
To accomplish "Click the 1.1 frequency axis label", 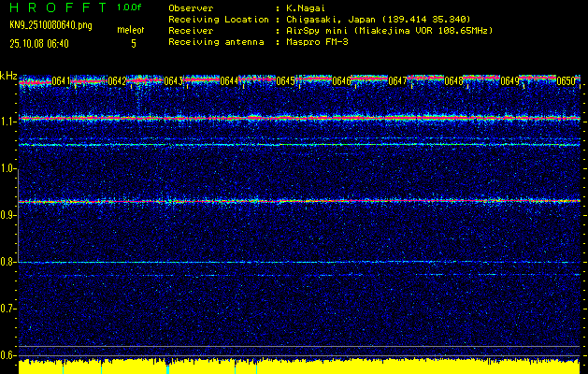I will click(x=8, y=121).
